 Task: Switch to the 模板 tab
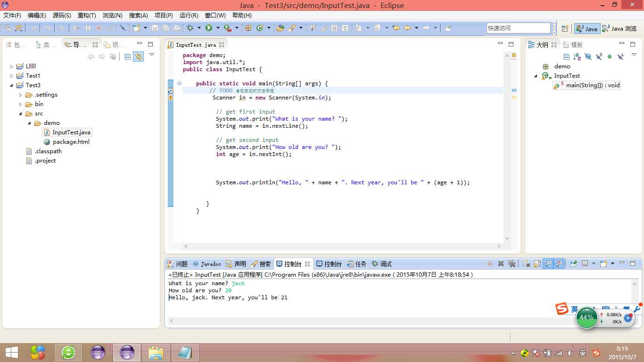pos(573,45)
